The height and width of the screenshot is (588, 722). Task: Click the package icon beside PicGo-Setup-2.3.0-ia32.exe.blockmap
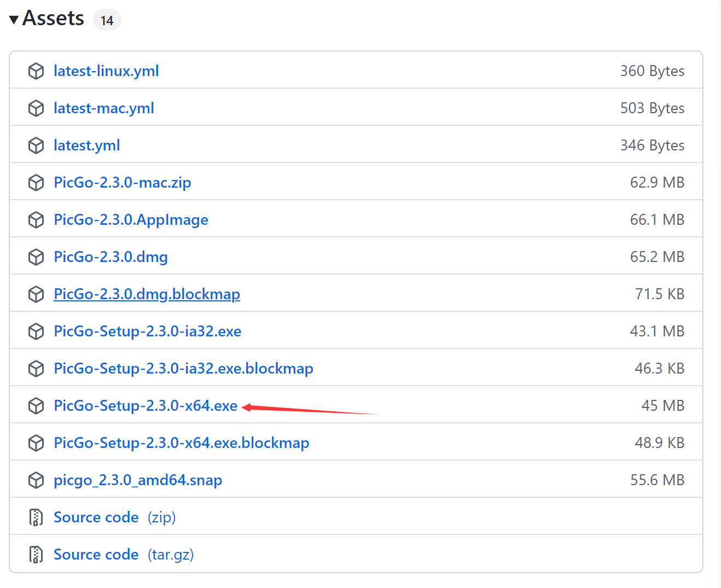[36, 369]
